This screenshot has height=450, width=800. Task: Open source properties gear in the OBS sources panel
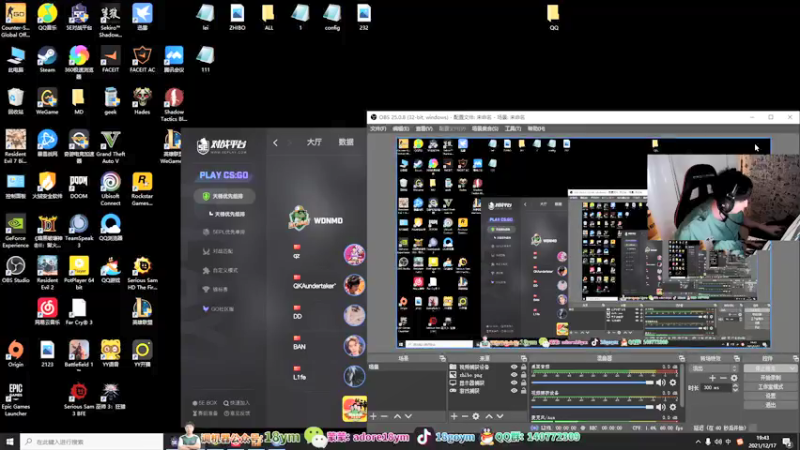476,416
